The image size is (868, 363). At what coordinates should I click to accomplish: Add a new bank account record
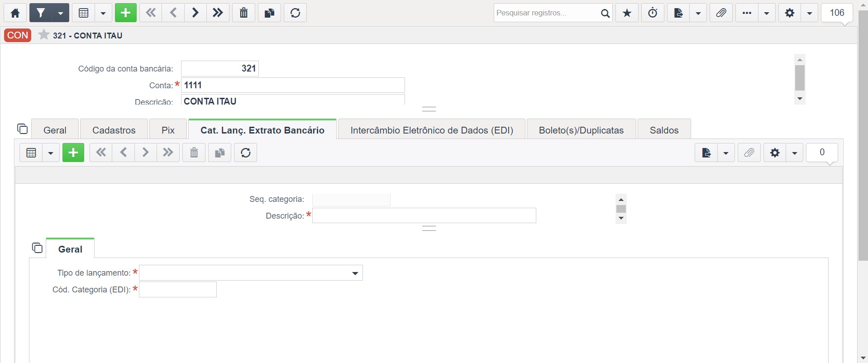126,13
